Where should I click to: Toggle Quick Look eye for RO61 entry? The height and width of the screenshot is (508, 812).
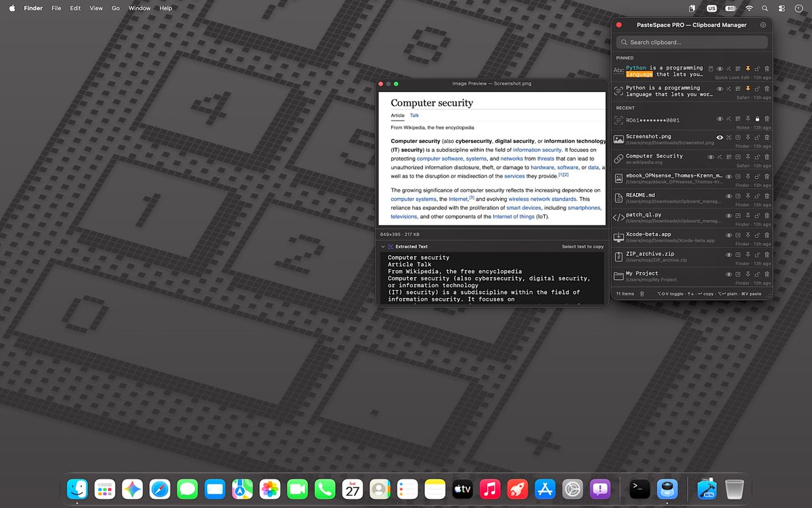click(720, 119)
